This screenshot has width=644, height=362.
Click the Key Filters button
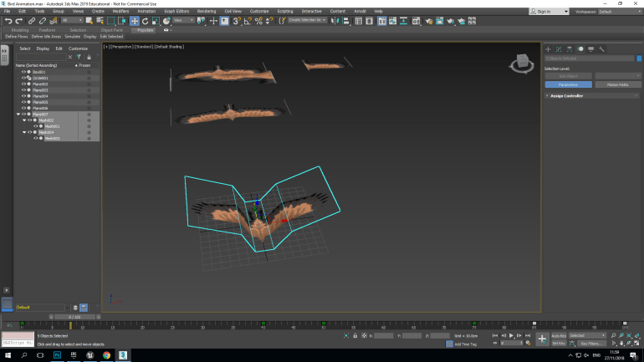(591, 343)
